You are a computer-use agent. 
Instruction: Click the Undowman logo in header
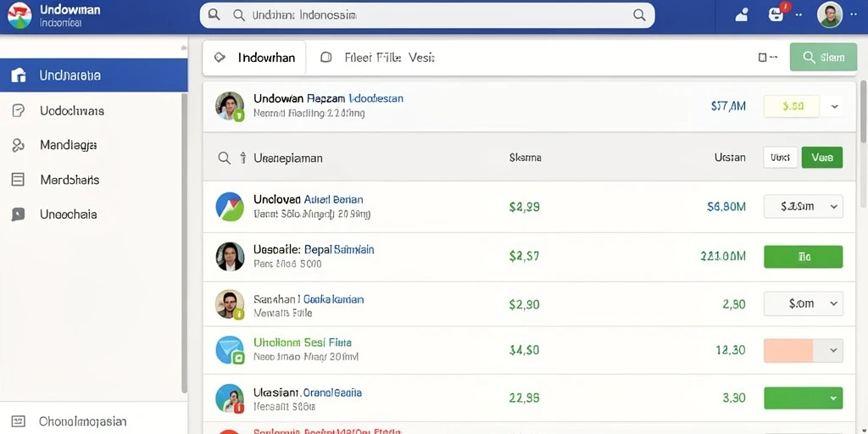(20, 15)
